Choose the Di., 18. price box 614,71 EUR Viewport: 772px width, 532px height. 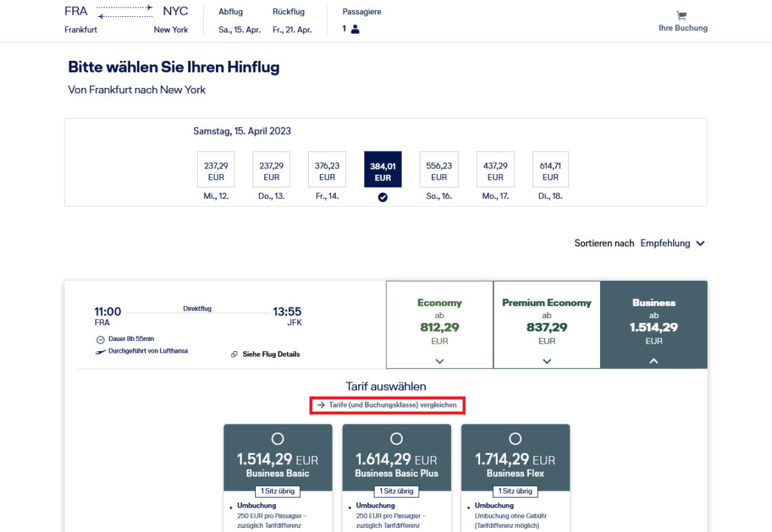tap(550, 170)
